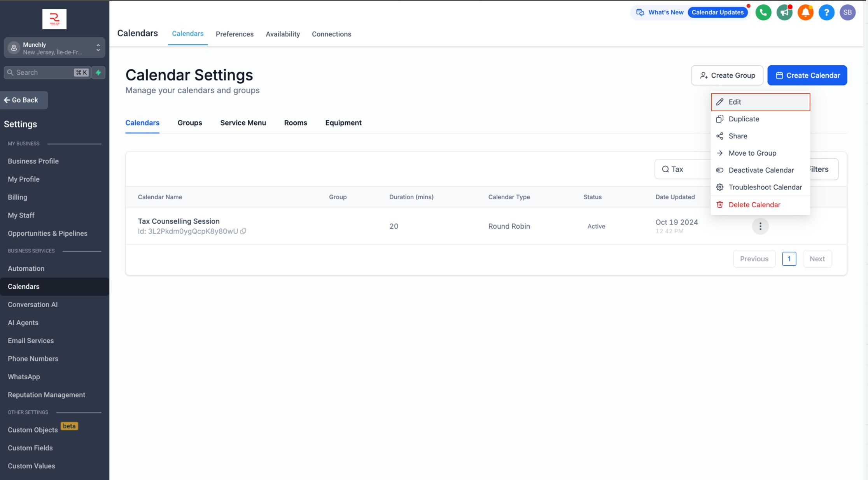Viewport: 868px width, 480px height.
Task: Copy the calendar ID with copy icon
Action: pyautogui.click(x=243, y=231)
